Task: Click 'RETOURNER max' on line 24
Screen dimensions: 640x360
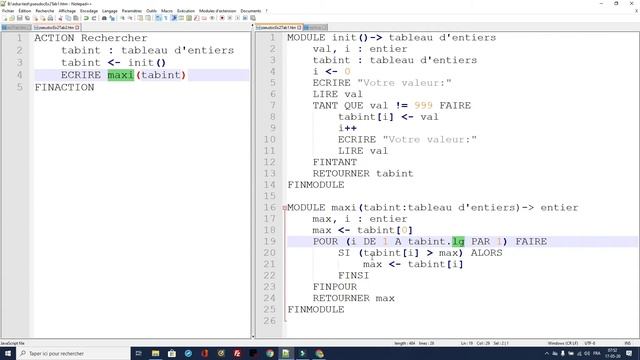Action: click(353, 298)
